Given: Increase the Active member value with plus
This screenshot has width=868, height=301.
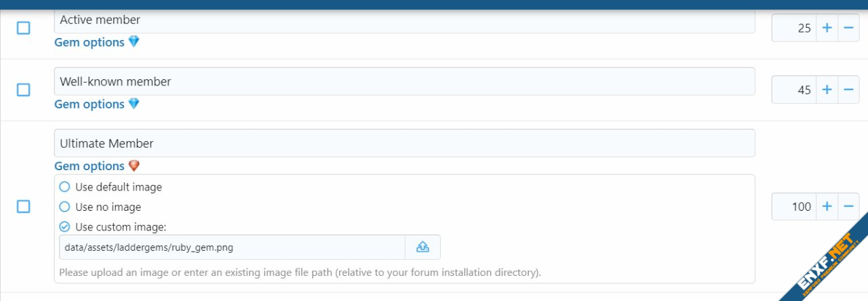Looking at the screenshot, I should point(827,28).
